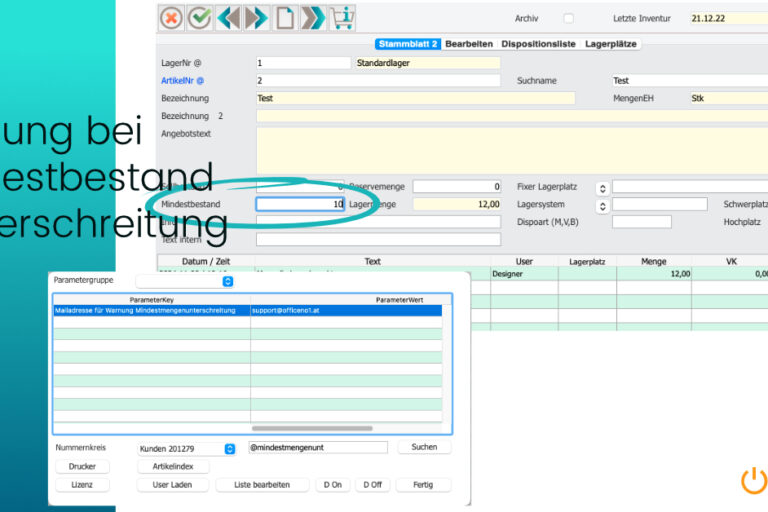Go to next record with right arrow
This screenshot has height=512, width=768.
click(257, 18)
